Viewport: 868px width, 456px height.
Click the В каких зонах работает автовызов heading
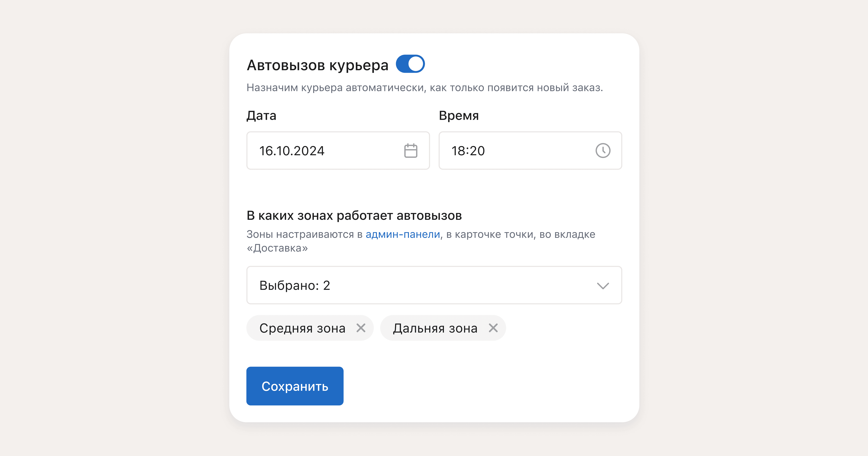354,216
